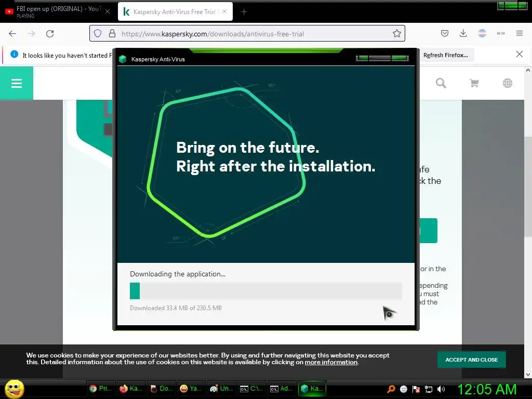Open the smiley Start menu button
The image size is (532, 399).
(x=14, y=389)
